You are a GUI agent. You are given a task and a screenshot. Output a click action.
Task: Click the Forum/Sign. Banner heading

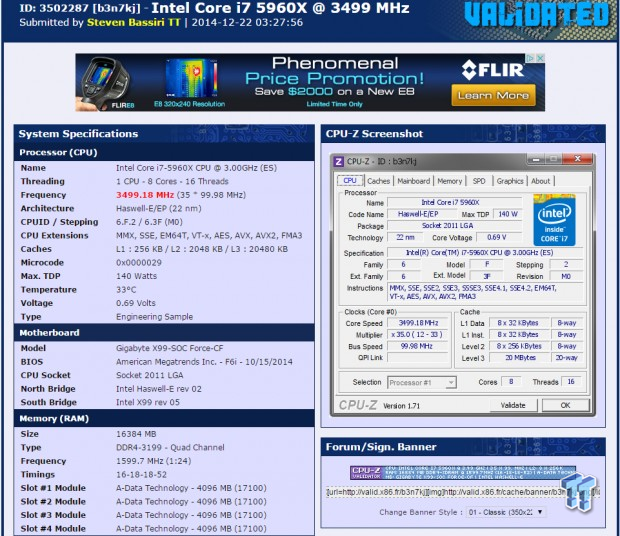pos(381,447)
